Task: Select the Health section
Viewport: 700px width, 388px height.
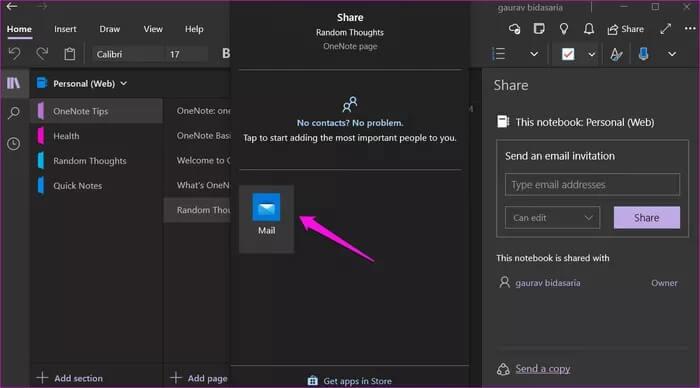Action: tap(96, 136)
